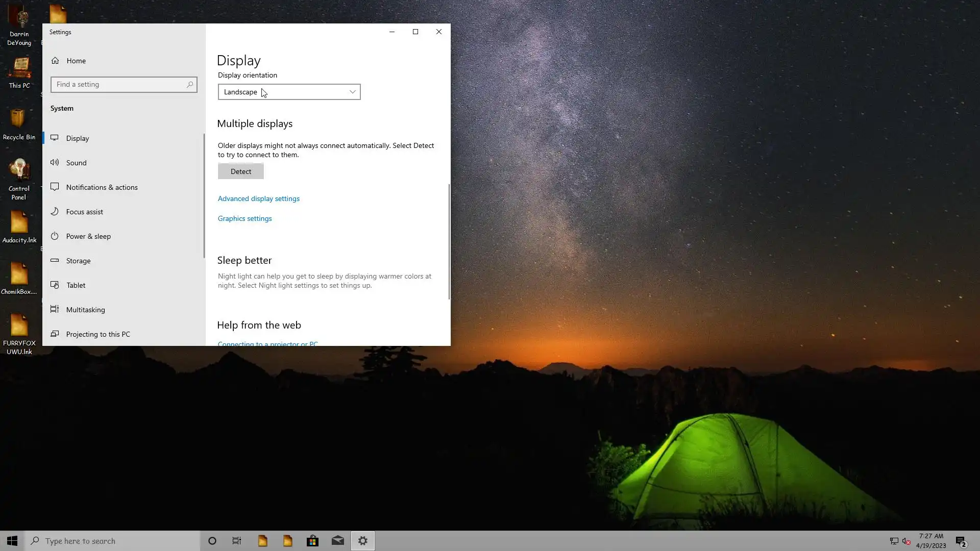The height and width of the screenshot is (551, 980).
Task: Select the Notifications & actions sidebar item
Action: pyautogui.click(x=102, y=187)
